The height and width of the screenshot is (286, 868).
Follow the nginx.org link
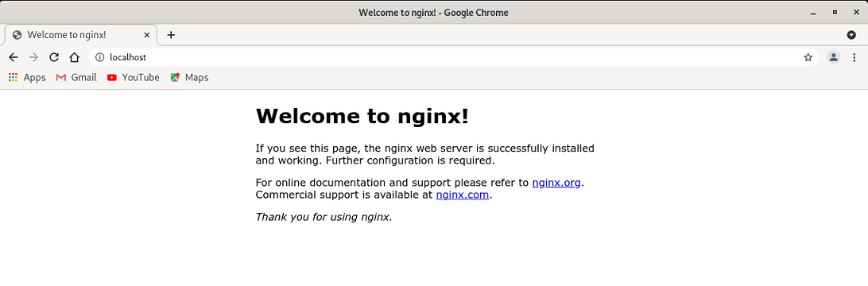pyautogui.click(x=556, y=183)
